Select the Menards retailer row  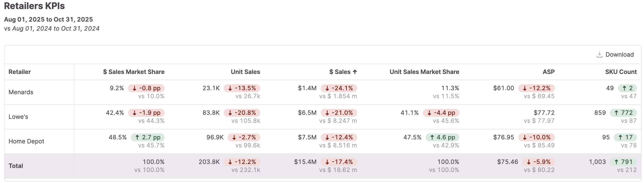[21, 92]
